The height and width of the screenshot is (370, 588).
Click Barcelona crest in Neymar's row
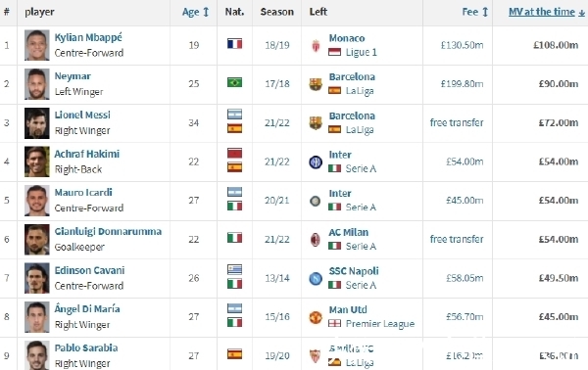click(316, 84)
